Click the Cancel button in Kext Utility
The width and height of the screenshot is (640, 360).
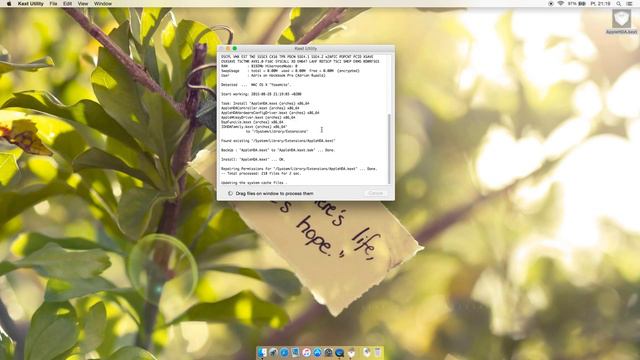pyautogui.click(x=376, y=193)
